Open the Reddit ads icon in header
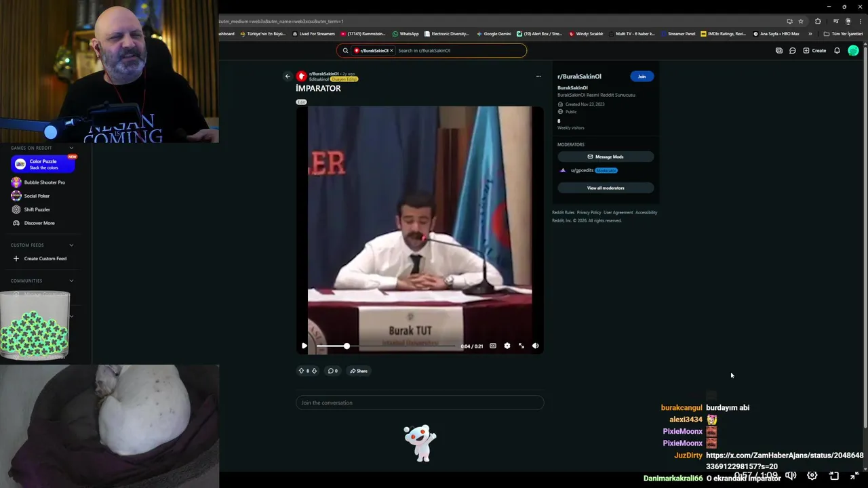The height and width of the screenshot is (488, 868). click(779, 50)
